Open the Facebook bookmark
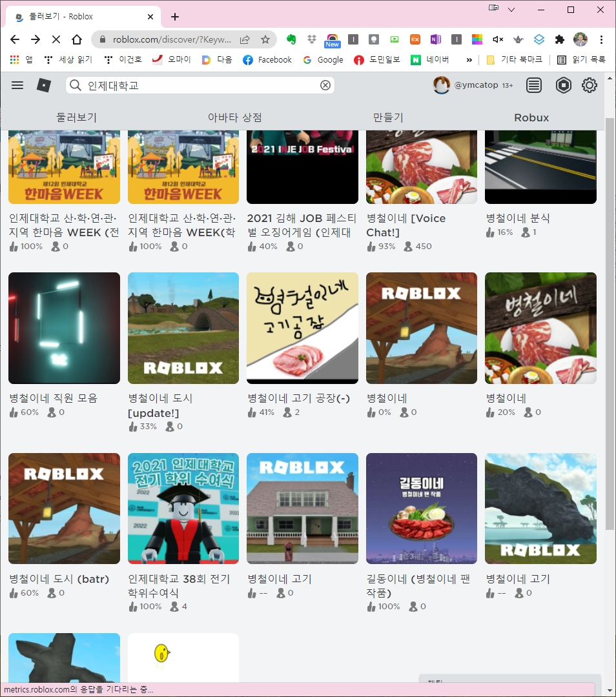This screenshot has height=697, width=616. tap(267, 59)
